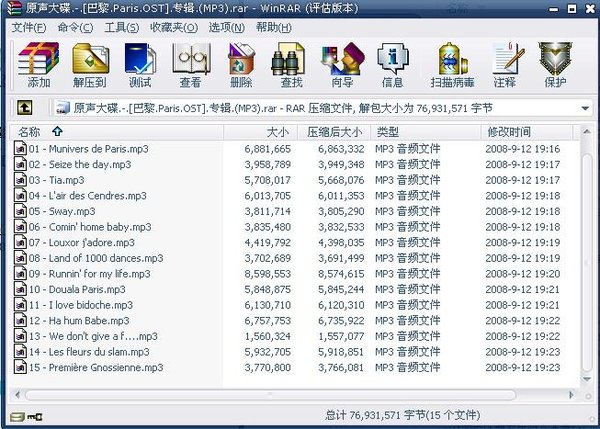
Task: Run the 测试 (Test) archive tool
Action: tap(140, 65)
